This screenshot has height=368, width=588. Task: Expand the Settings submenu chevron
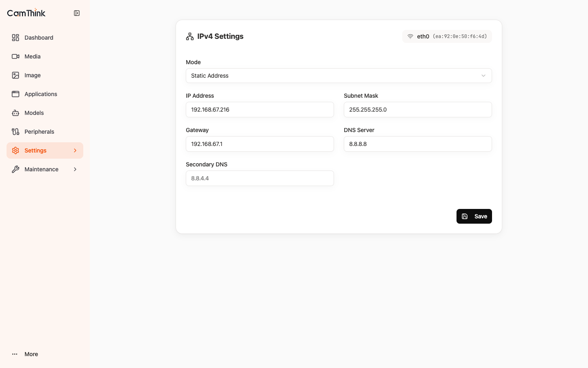coord(75,150)
